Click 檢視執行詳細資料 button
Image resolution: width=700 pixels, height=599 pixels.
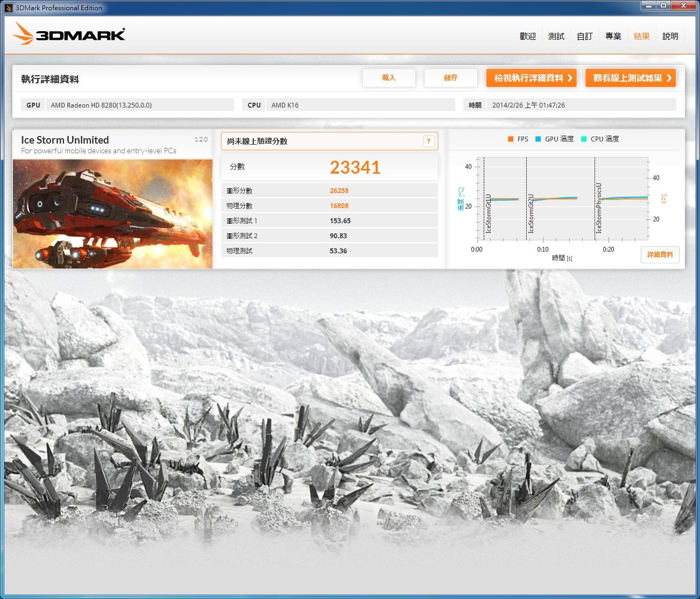532,78
